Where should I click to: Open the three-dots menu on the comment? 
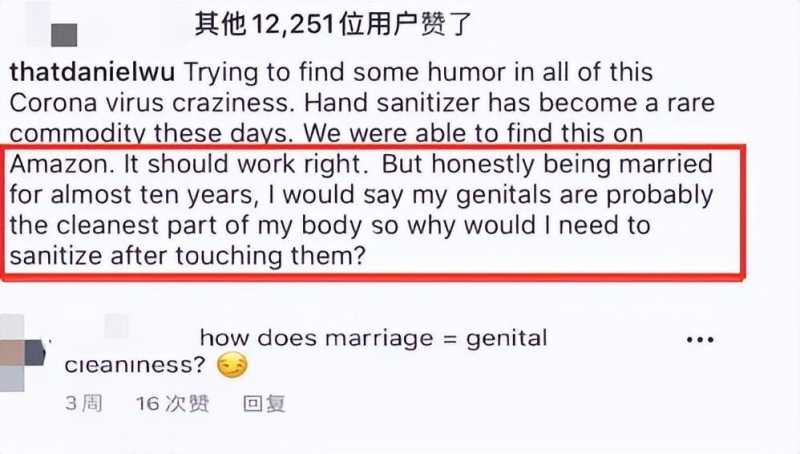(x=700, y=340)
